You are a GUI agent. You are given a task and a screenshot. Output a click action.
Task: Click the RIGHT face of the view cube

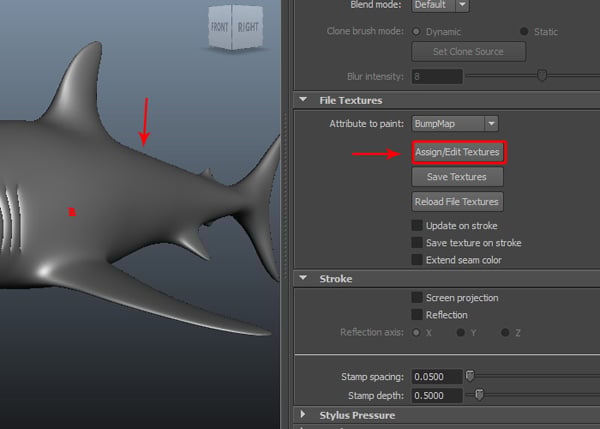tap(248, 27)
